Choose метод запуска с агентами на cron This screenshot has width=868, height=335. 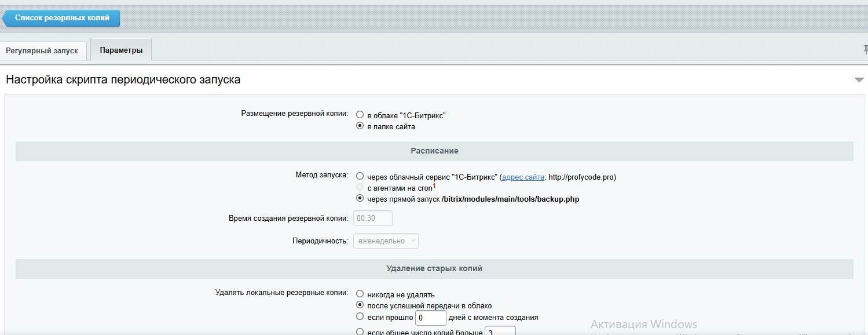[360, 188]
